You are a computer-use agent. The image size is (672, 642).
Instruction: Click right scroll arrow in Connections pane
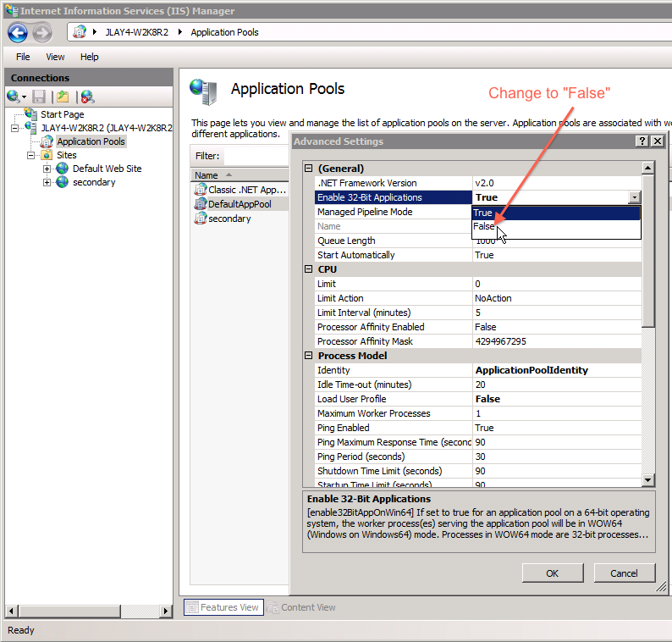(x=165, y=611)
